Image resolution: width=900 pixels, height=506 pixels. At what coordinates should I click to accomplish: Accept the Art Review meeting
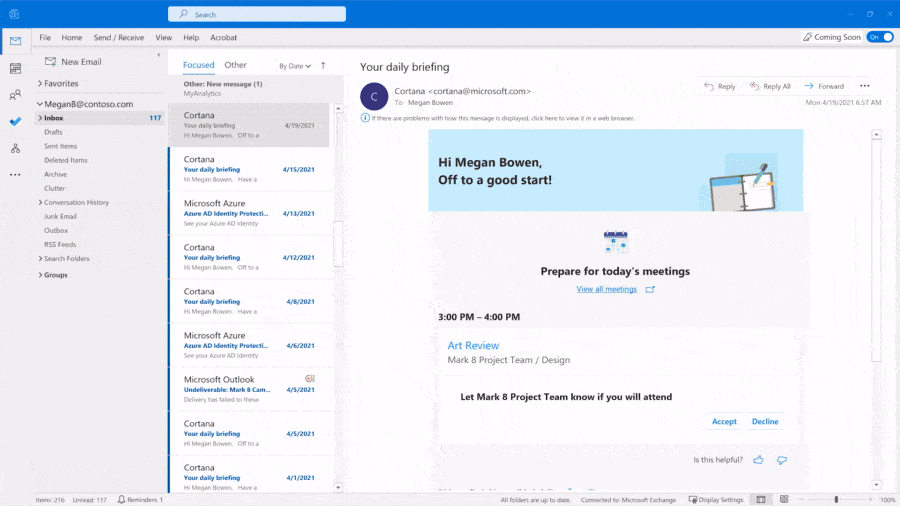(x=724, y=421)
